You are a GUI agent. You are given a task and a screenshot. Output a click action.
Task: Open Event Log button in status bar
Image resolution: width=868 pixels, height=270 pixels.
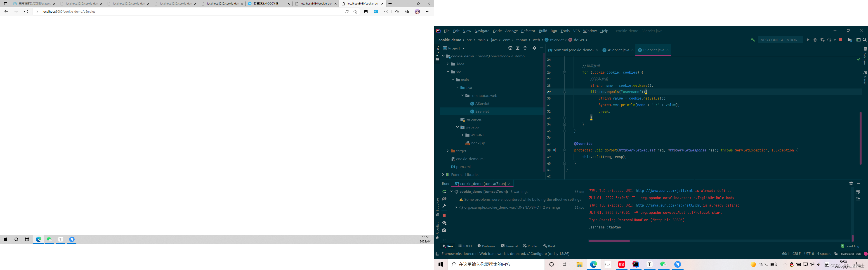coord(849,246)
